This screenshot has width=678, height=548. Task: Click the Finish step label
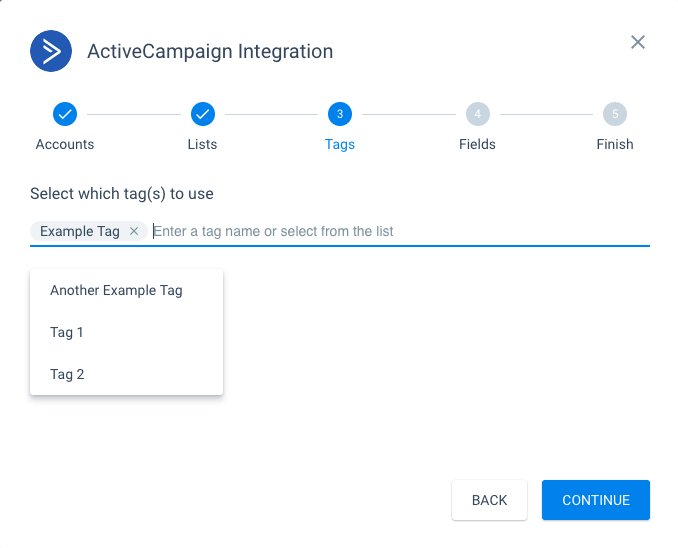(x=615, y=144)
